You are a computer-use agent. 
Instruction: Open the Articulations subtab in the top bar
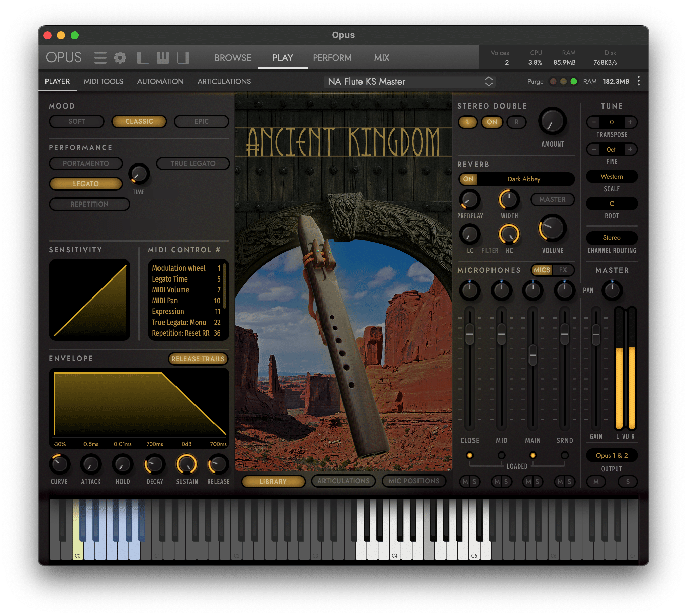224,81
